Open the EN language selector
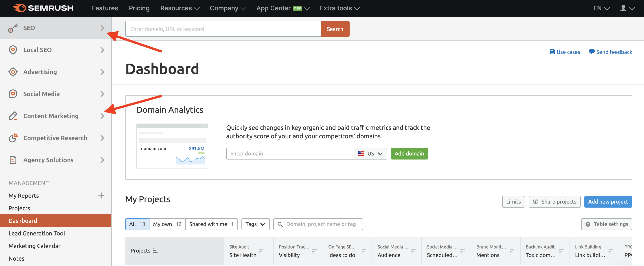644x266 pixels. click(601, 8)
